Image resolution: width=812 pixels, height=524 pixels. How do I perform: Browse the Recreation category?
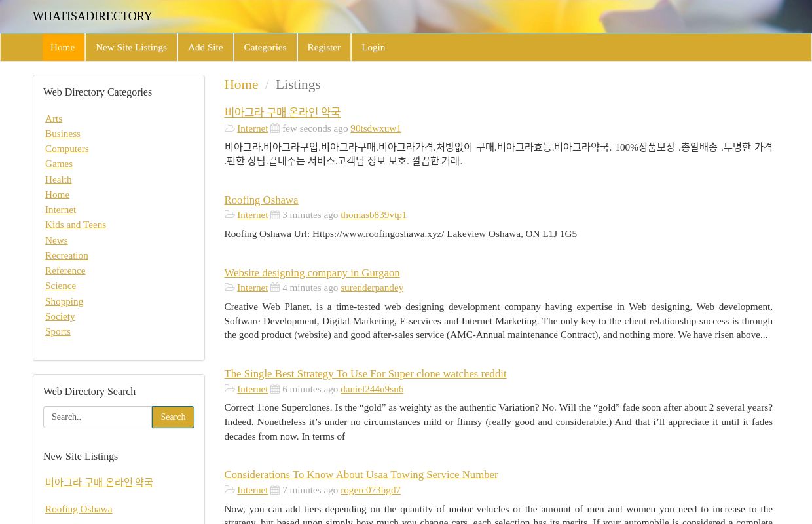coord(66,255)
